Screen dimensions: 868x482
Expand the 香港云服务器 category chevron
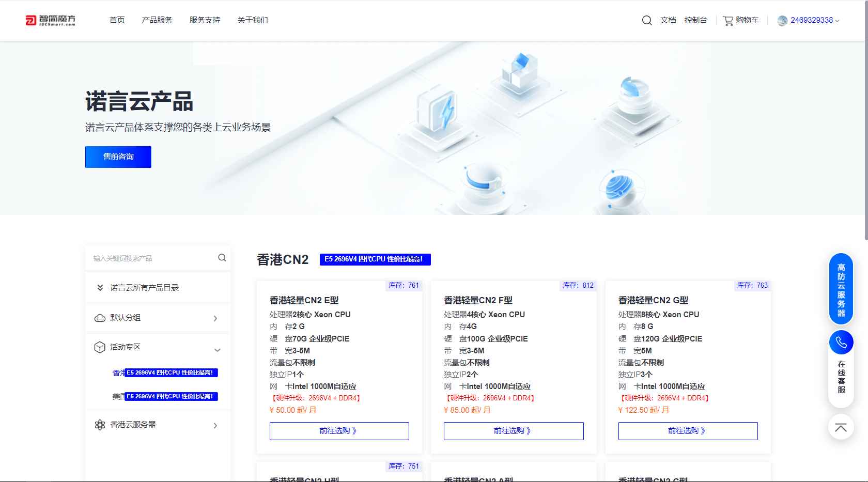point(215,426)
